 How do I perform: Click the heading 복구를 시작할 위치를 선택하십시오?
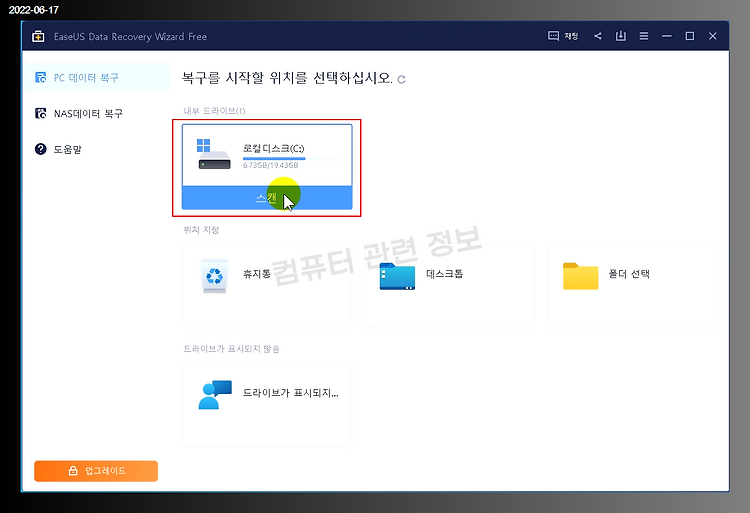pos(287,78)
